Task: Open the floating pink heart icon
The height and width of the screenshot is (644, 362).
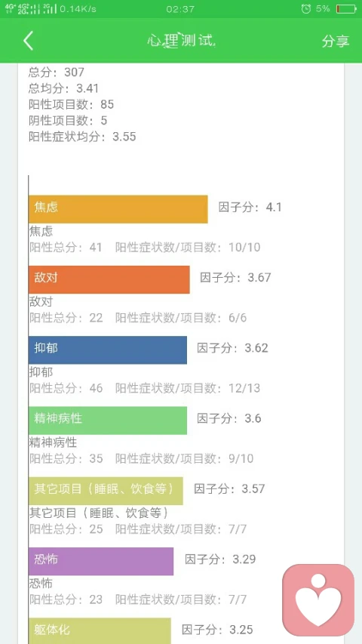Action: (x=318, y=600)
